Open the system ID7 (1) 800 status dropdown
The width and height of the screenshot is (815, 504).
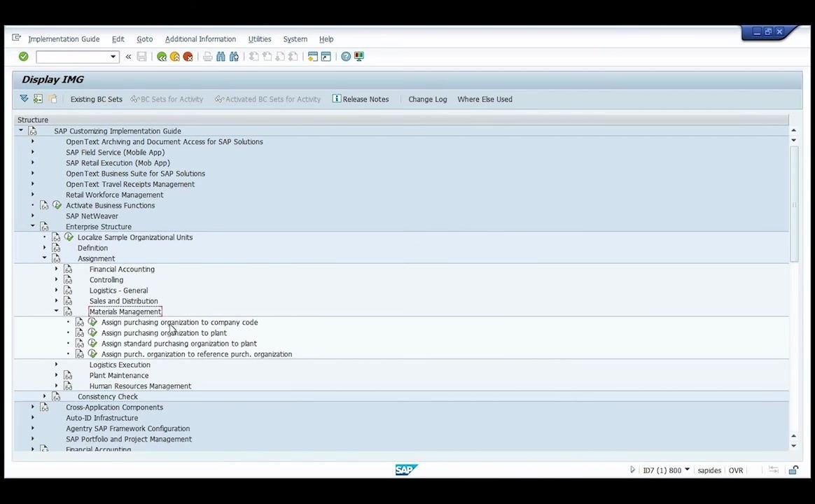pyautogui.click(x=687, y=469)
